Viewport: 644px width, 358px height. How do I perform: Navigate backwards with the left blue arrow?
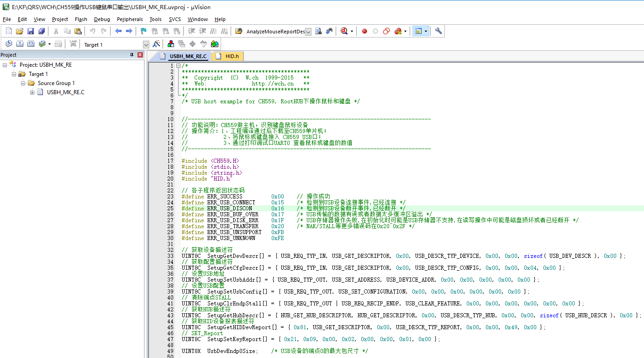tap(118, 31)
